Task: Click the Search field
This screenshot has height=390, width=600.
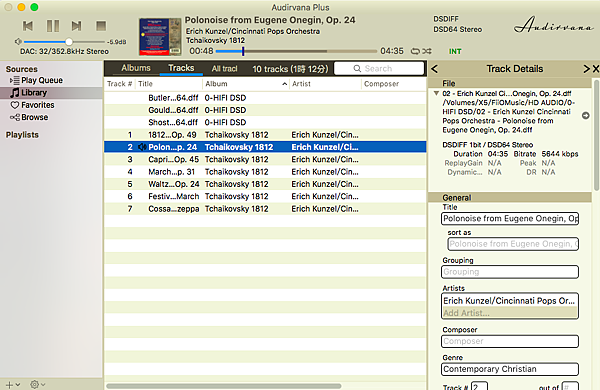Action: click(379, 69)
